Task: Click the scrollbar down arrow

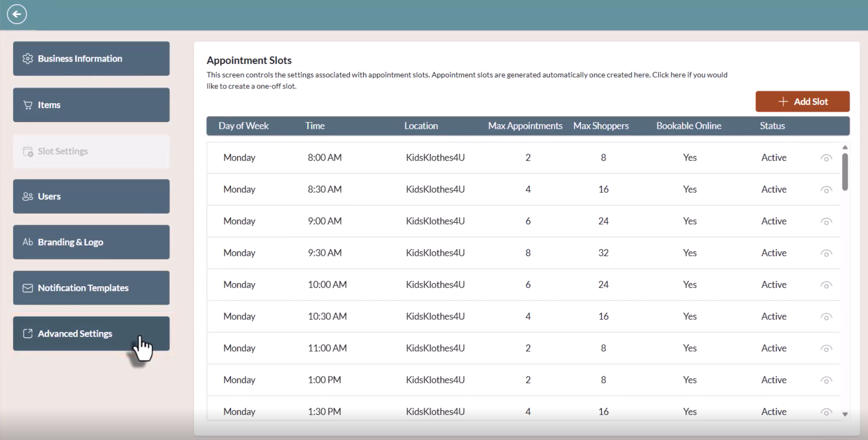Action: tap(845, 414)
